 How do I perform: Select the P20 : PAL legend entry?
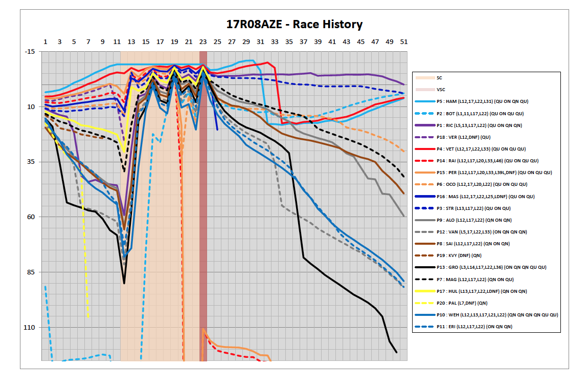tap(464, 303)
